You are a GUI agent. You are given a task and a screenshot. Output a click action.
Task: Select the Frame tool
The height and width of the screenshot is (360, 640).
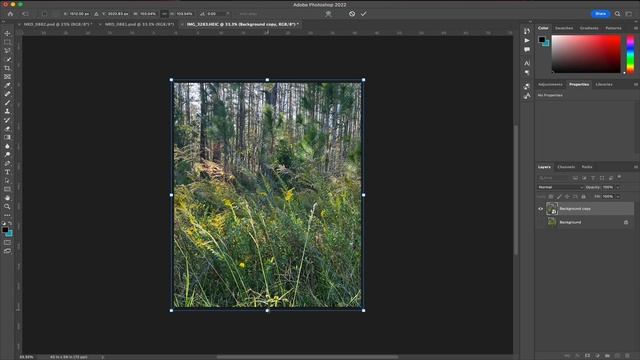[x=7, y=77]
